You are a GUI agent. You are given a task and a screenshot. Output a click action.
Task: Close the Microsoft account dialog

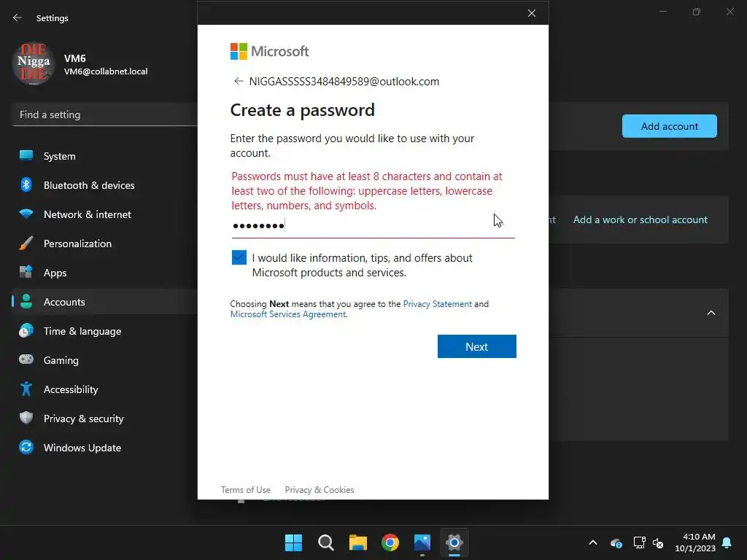(532, 13)
